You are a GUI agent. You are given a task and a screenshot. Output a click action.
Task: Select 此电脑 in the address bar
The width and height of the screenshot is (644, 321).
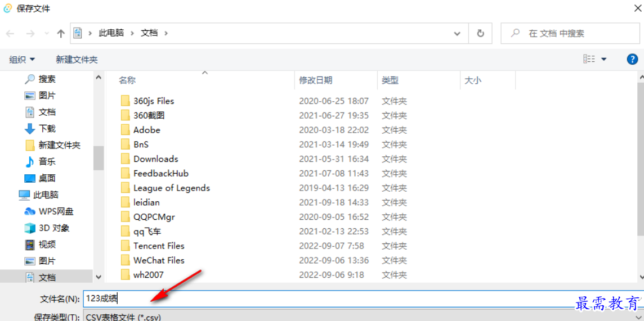click(111, 33)
